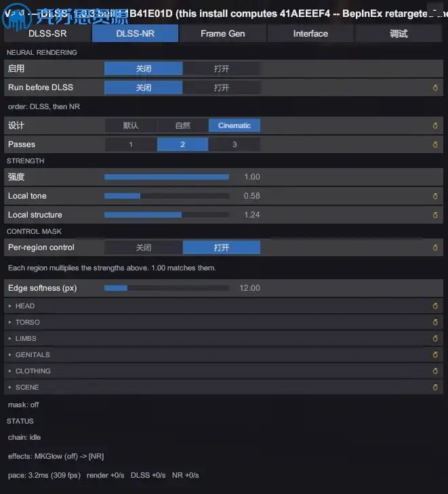
Task: Turn Per-region control 关闭
Action: tap(144, 247)
